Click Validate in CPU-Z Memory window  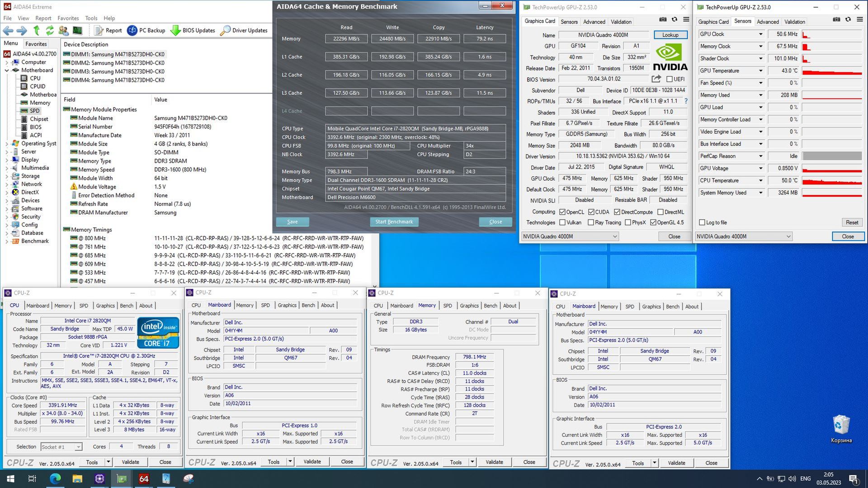[494, 462]
